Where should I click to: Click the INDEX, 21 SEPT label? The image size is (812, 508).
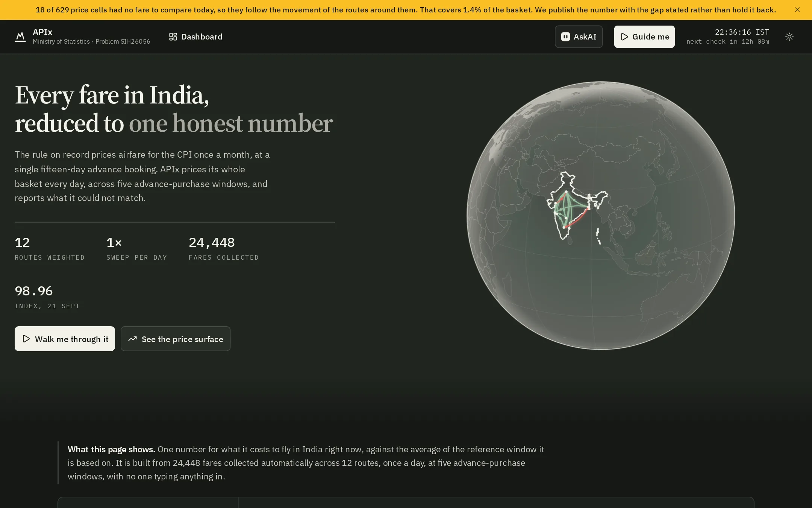(47, 306)
